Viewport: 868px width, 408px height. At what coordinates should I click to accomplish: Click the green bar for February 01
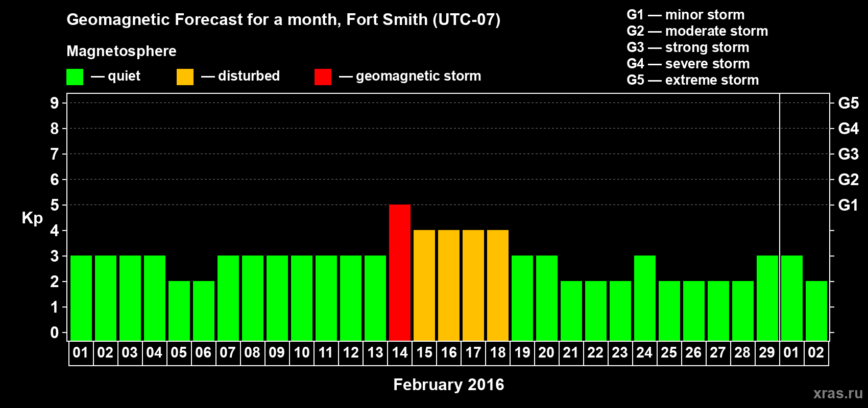coord(81,298)
